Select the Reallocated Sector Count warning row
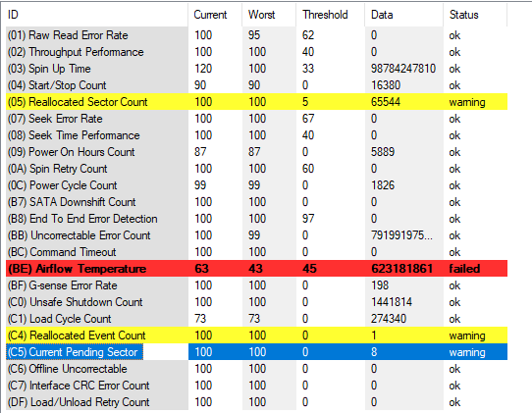 coord(256,102)
